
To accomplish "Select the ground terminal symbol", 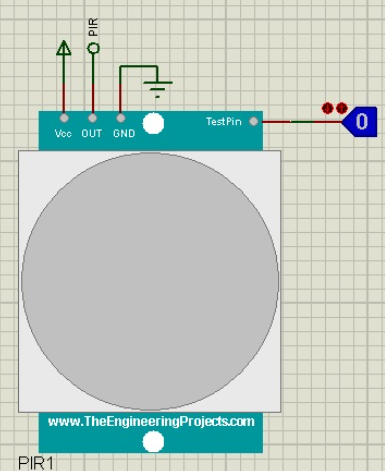I will tap(158, 89).
